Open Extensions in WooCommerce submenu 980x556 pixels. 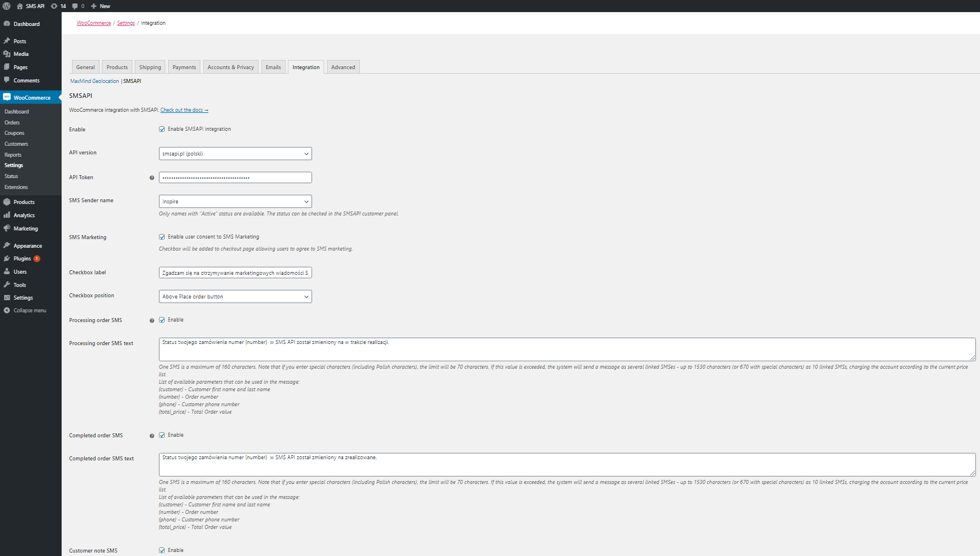[16, 187]
